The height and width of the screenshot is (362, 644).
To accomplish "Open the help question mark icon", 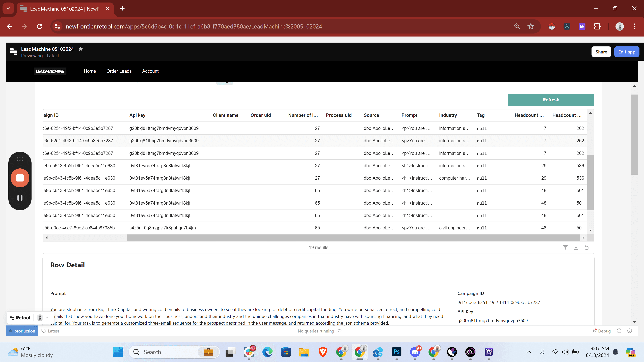I will click(x=630, y=331).
